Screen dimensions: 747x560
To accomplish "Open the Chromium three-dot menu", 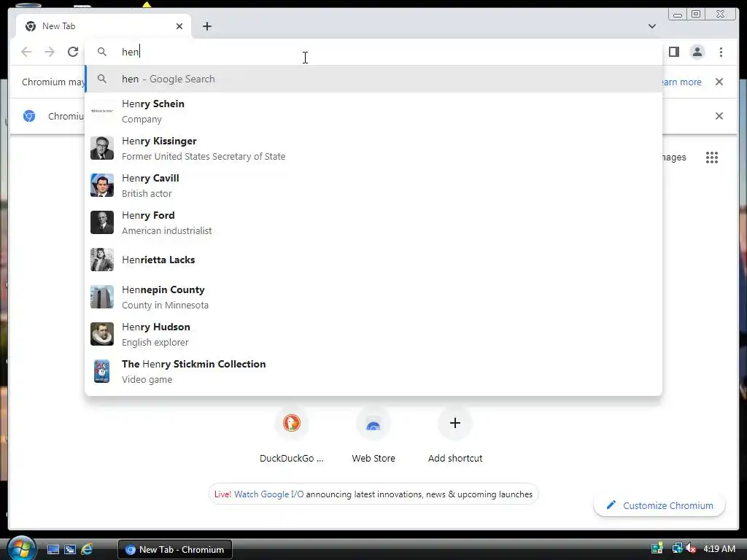I will (721, 52).
